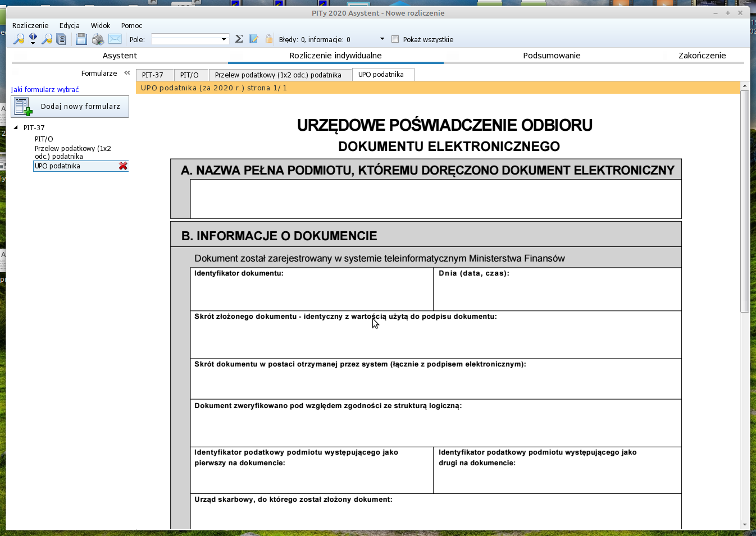Enable the 'Pokaż wszystkie' checkbox
The width and height of the screenshot is (756, 536).
click(395, 39)
